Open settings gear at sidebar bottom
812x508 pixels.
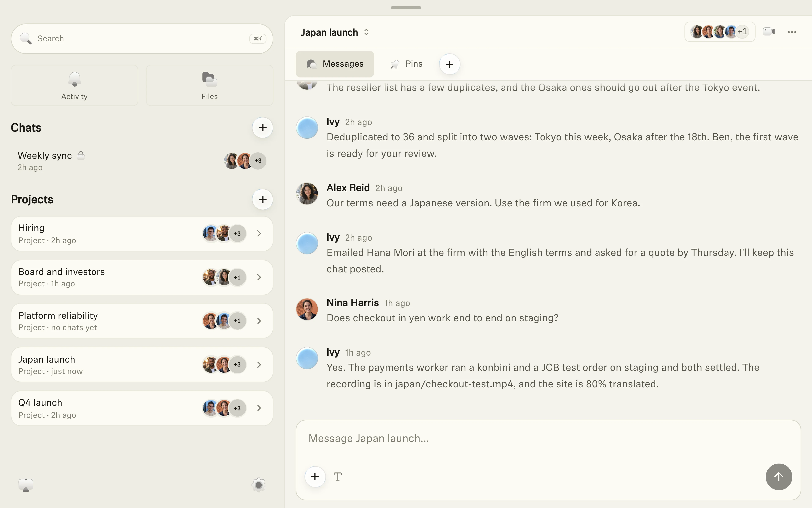pos(258,485)
